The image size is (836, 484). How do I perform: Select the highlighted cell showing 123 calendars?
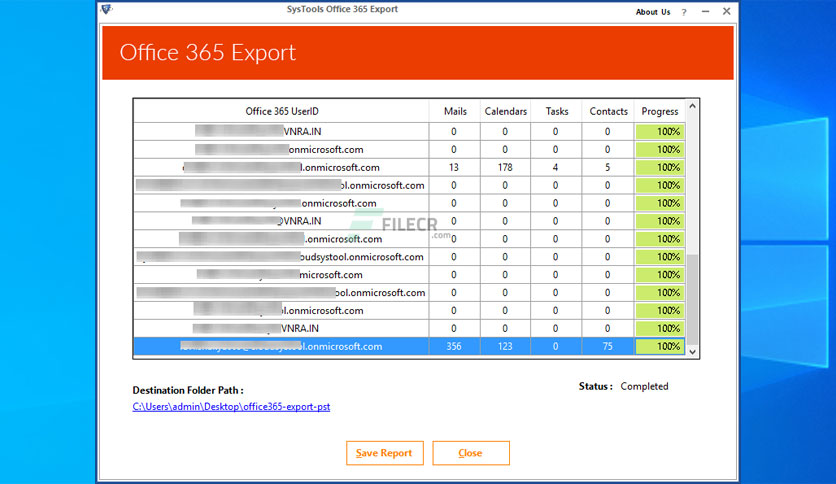[505, 346]
